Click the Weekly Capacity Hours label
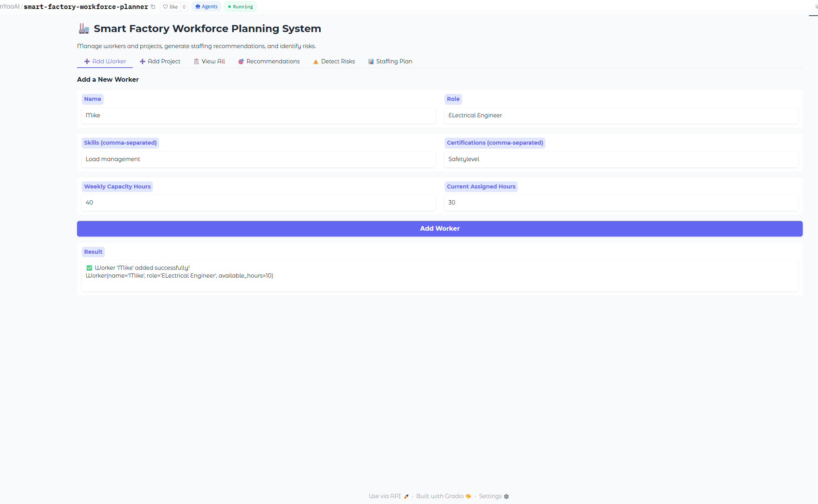 pyautogui.click(x=117, y=187)
